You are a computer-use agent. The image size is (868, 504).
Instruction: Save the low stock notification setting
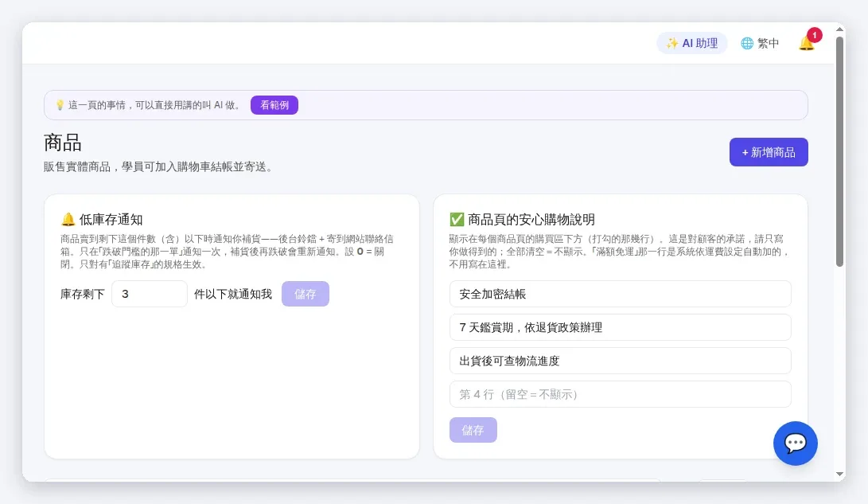[305, 294]
